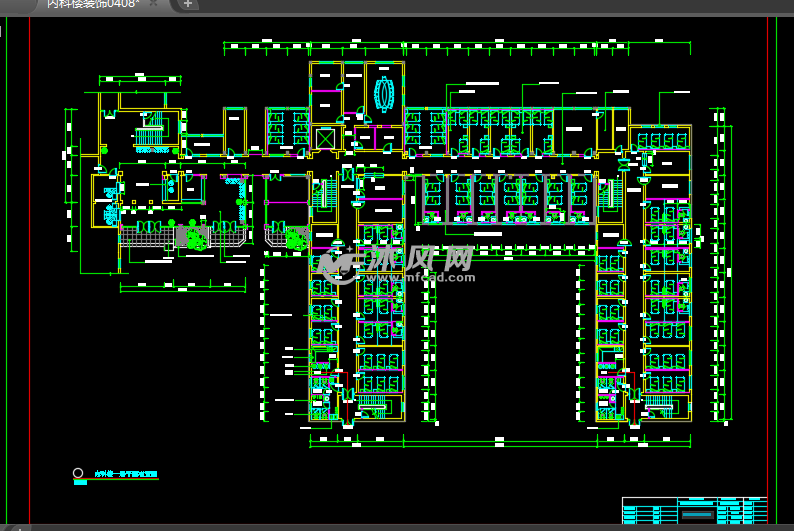The image size is (794, 531).
Task: Select the cyan drawing title text at bottom left
Action: [126, 475]
